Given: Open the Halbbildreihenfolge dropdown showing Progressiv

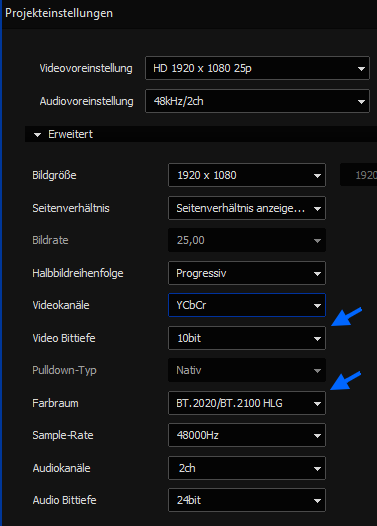Looking at the screenshot, I should (247, 273).
